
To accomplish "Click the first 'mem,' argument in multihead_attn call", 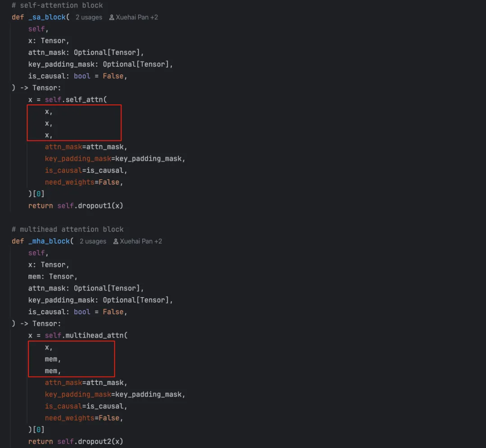I will click(x=53, y=359).
